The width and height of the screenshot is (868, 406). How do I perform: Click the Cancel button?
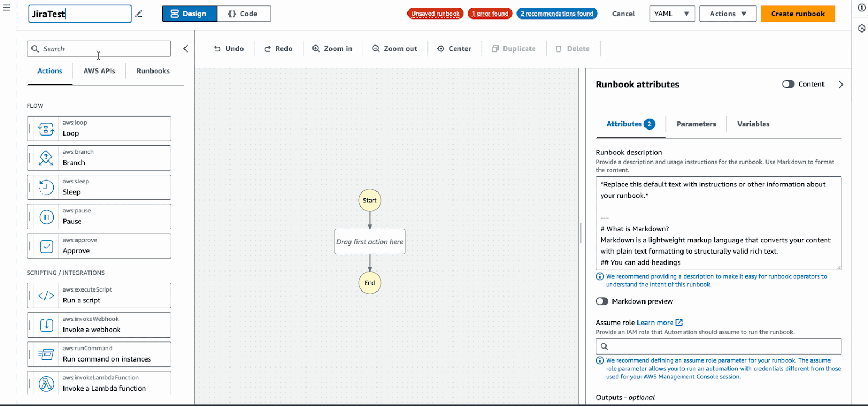(623, 14)
